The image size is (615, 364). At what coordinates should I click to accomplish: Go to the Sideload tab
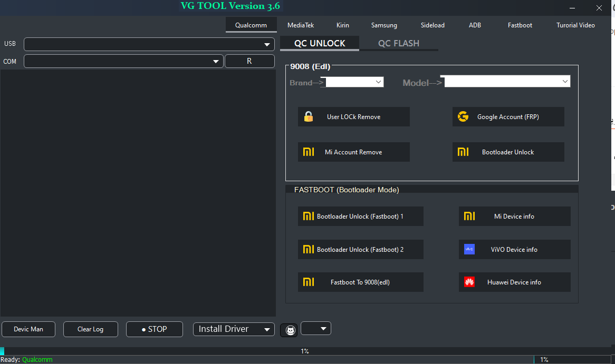433,25
